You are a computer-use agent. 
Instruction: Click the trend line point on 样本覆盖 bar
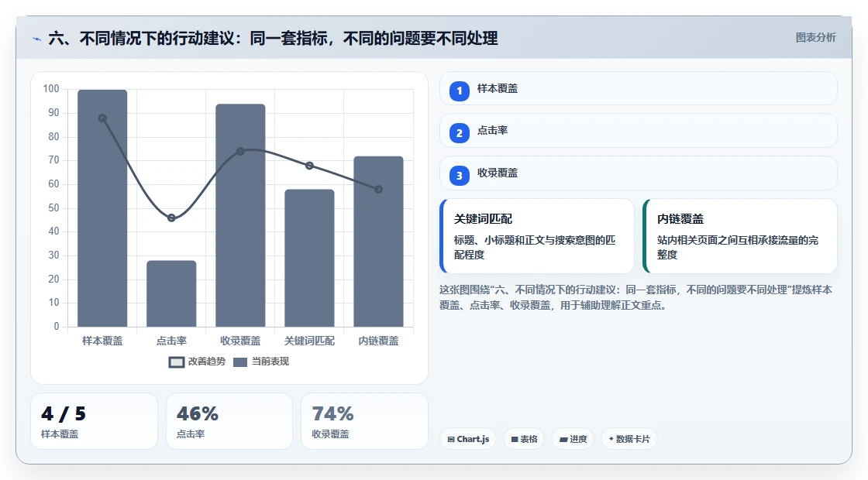[x=102, y=118]
